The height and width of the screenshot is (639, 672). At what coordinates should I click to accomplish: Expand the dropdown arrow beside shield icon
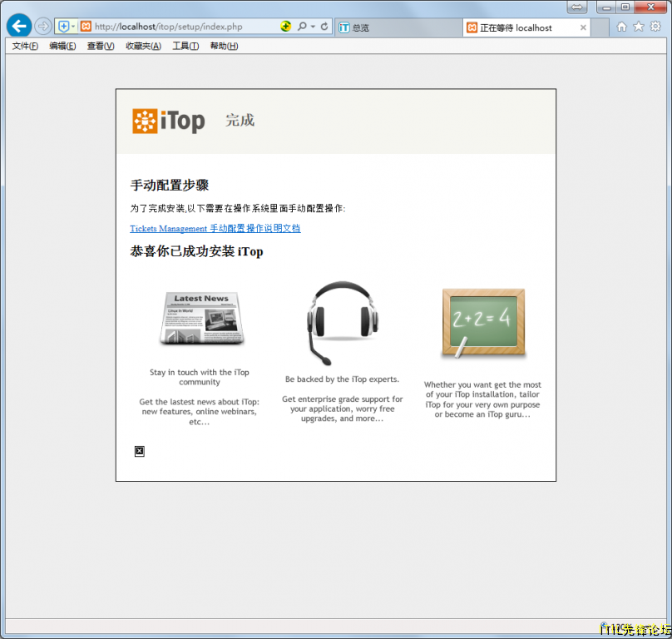73,27
